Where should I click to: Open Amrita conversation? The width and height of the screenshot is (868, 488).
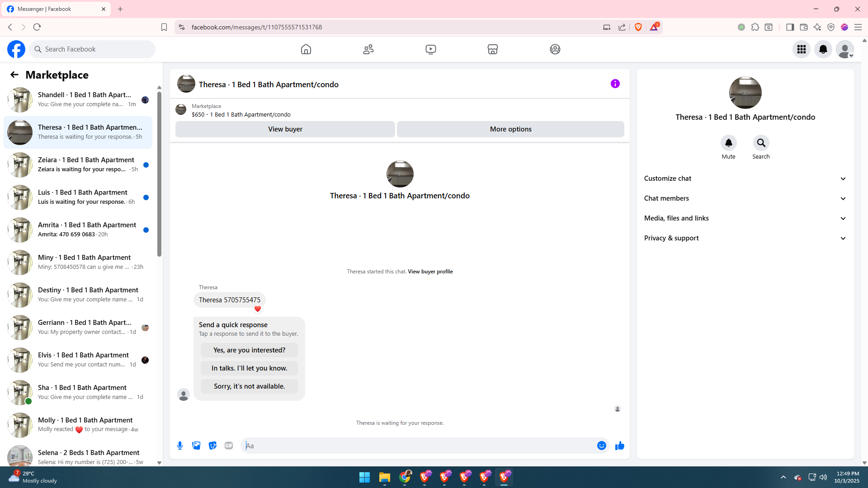pyautogui.click(x=78, y=230)
